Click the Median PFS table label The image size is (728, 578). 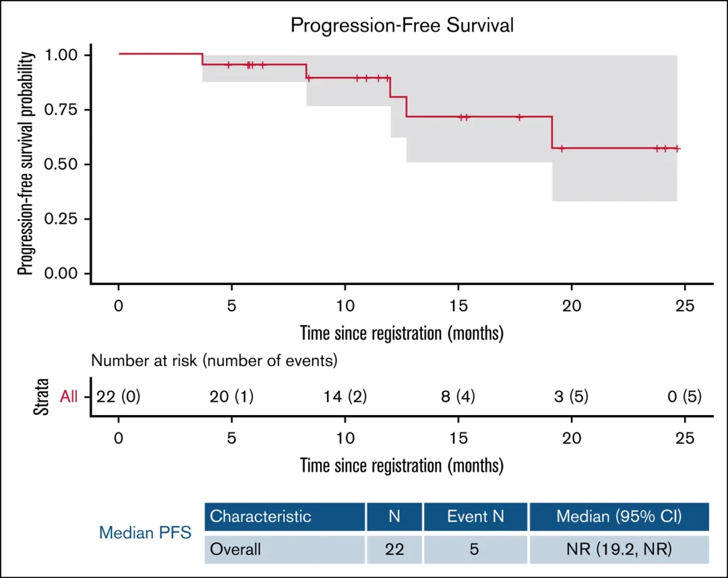(145, 533)
